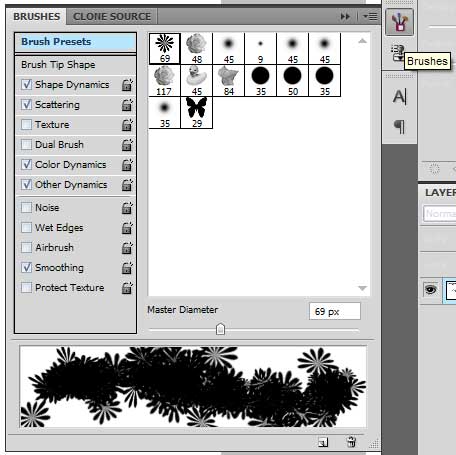The height and width of the screenshot is (455, 456).
Task: Enable the Wet Edges checkbox
Action: (26, 227)
